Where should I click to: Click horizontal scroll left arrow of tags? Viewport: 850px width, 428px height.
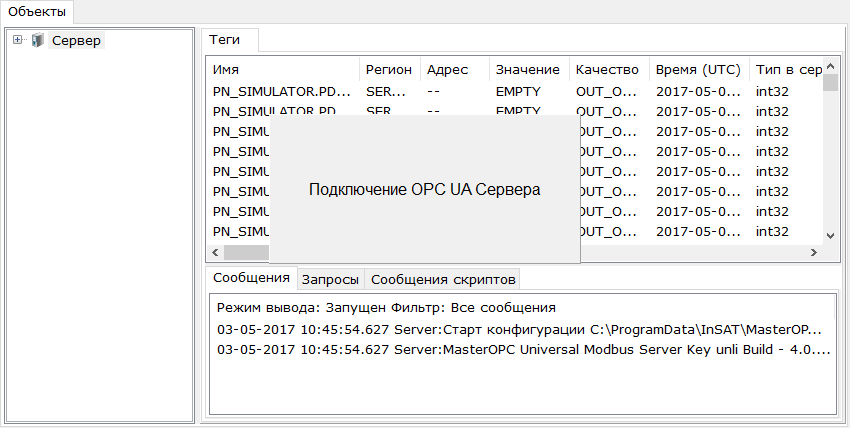[x=215, y=252]
